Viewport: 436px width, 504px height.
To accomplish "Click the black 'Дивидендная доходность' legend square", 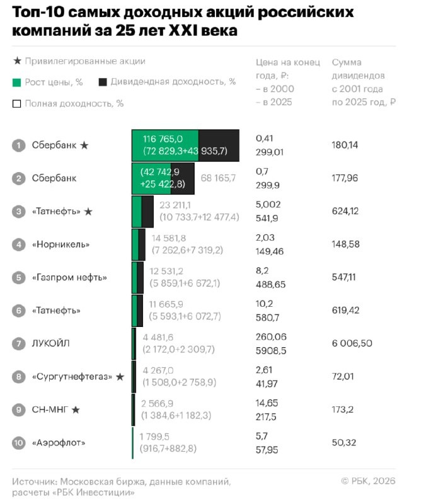I will click(103, 82).
